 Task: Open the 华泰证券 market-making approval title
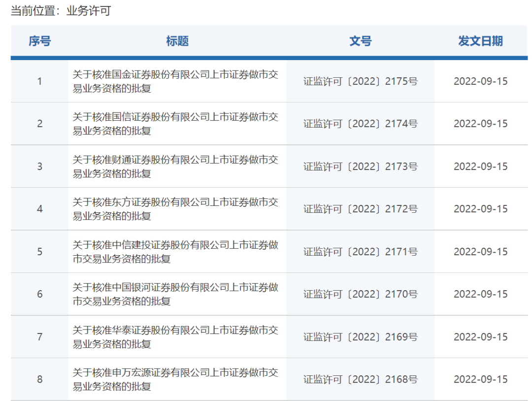(175, 337)
